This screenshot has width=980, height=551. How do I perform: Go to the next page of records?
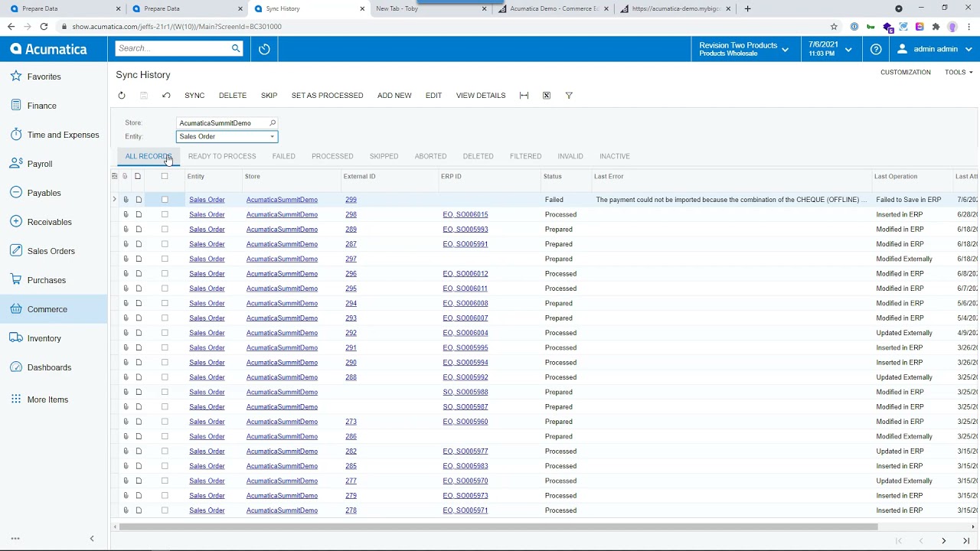pyautogui.click(x=943, y=541)
